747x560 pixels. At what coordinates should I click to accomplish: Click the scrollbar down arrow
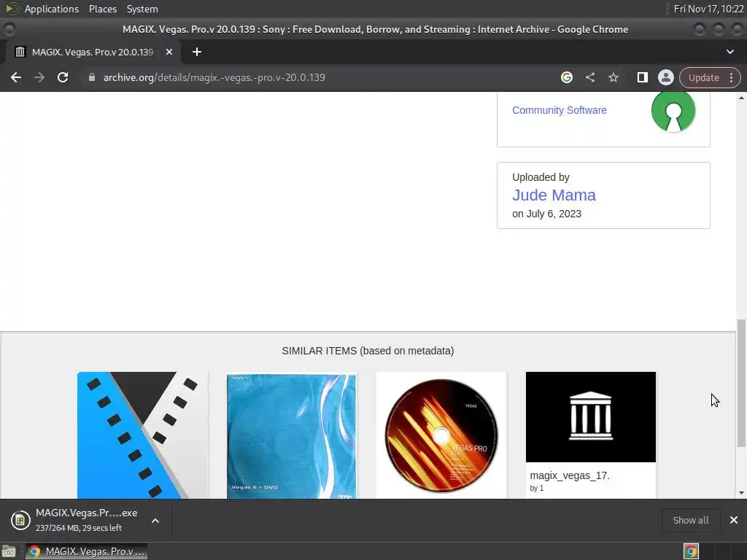click(741, 493)
